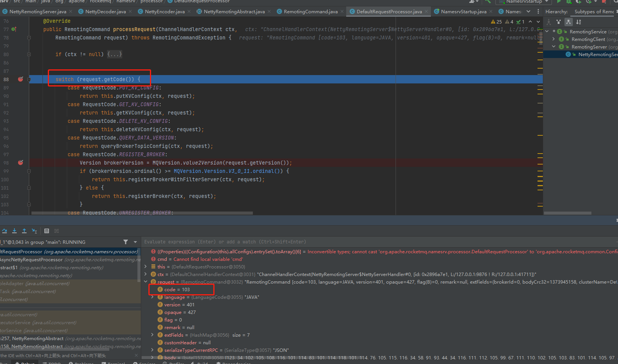This screenshot has height=364, width=618.
Task: Expand the 'this' variable node
Action: [145, 267]
